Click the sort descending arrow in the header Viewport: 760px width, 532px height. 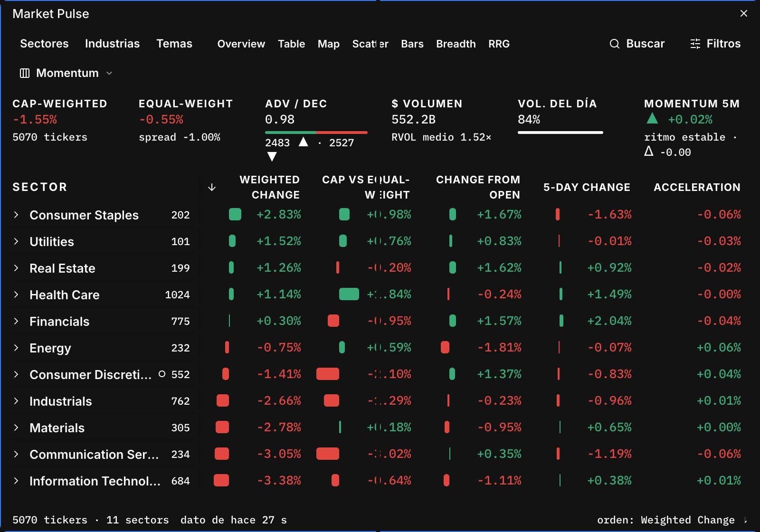click(212, 187)
